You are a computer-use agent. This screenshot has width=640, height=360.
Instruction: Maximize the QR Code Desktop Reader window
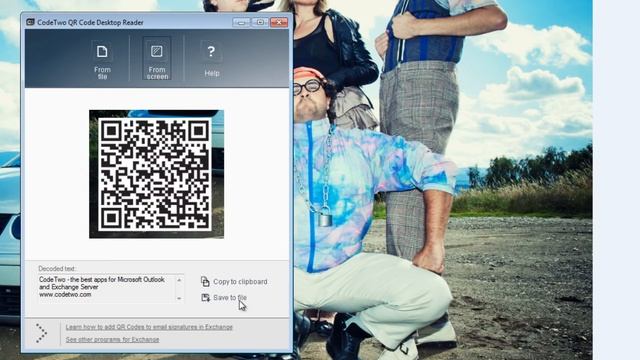[x=260, y=22]
